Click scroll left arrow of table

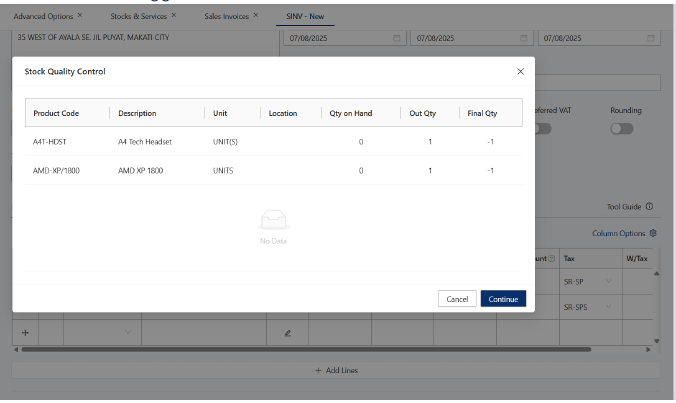(x=16, y=350)
